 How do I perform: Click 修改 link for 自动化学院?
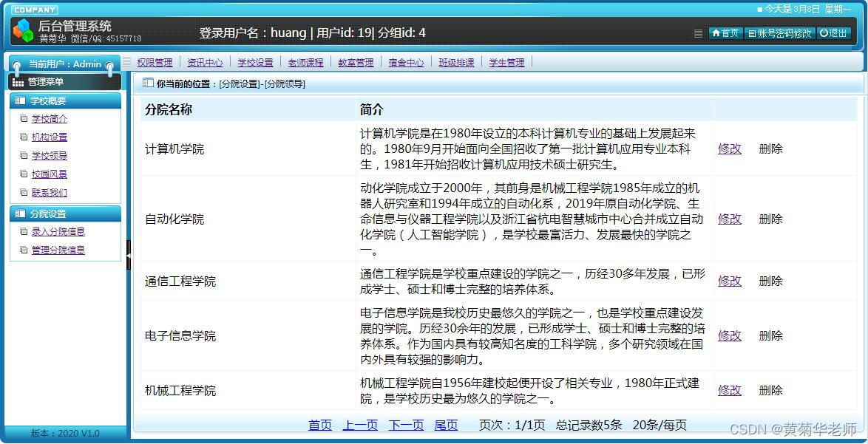click(x=729, y=219)
